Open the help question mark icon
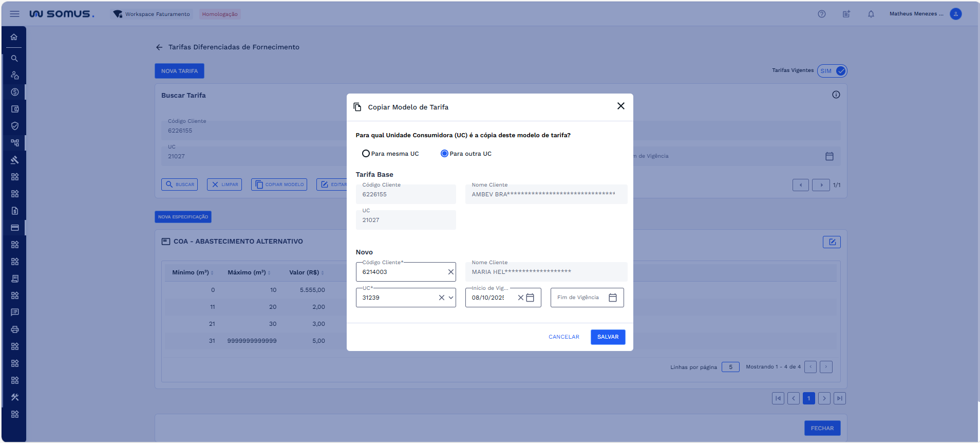The height and width of the screenshot is (443, 980). click(x=821, y=14)
